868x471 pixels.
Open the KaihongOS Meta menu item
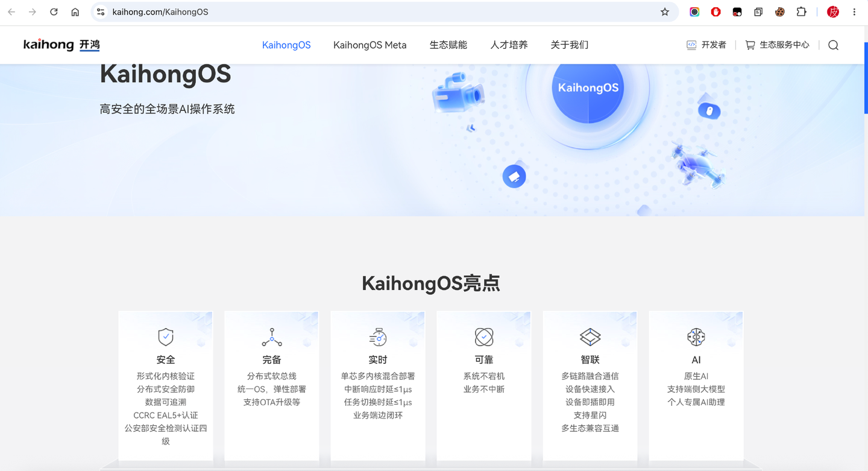point(370,45)
